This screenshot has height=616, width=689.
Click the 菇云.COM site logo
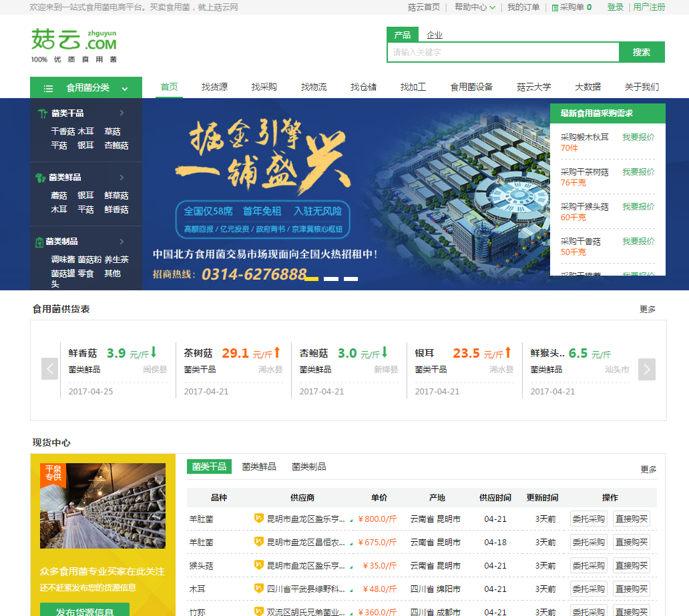click(74, 45)
